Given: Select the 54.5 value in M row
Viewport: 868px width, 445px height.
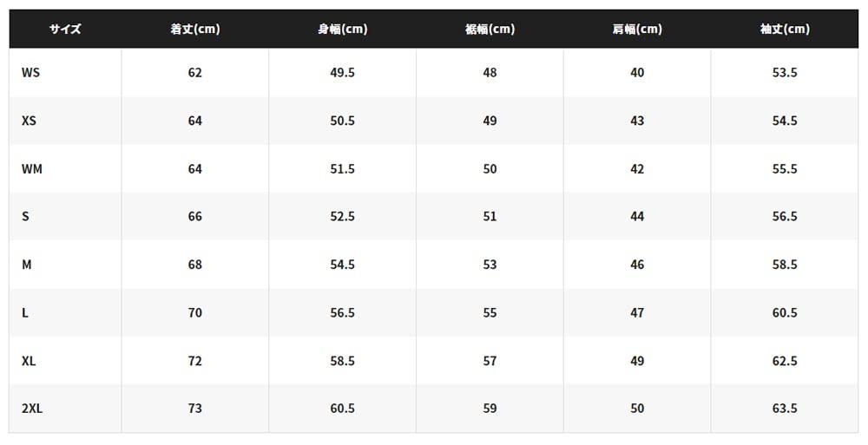Looking at the screenshot, I should click(343, 265).
